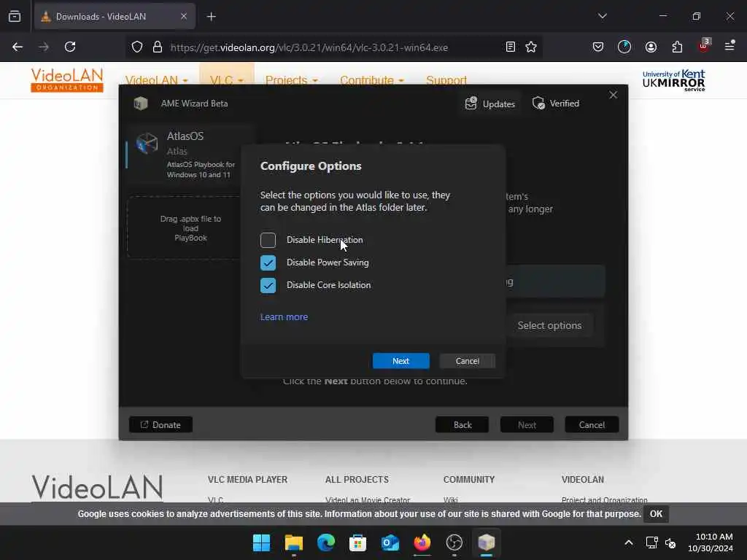747x560 pixels.
Task: Expand the Projects menu dropdown
Action: point(292,80)
